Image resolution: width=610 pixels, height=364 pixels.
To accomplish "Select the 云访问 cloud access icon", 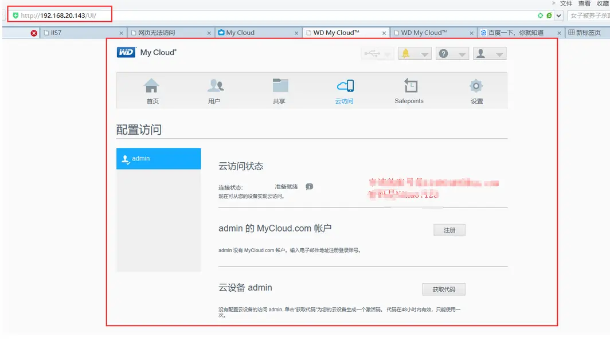I will pyautogui.click(x=345, y=85).
